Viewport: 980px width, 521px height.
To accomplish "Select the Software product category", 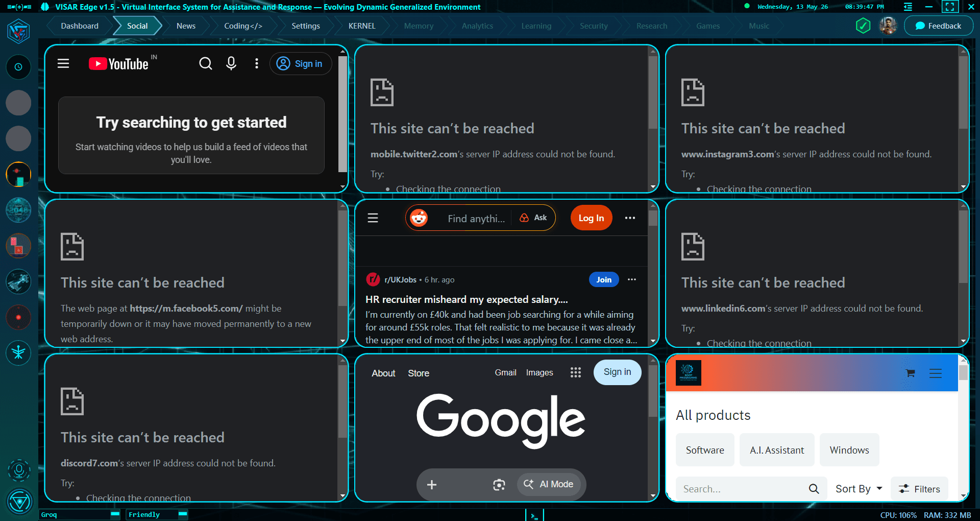I will click(705, 450).
